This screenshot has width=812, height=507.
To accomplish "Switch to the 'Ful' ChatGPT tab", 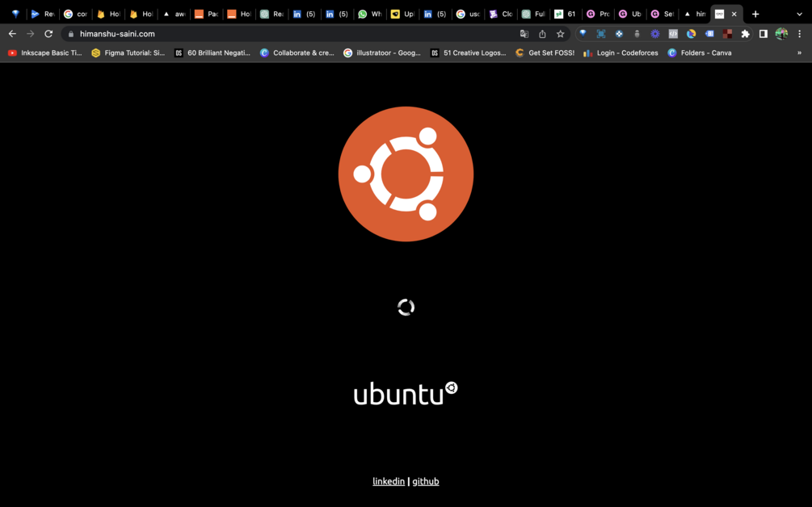I will click(x=533, y=15).
